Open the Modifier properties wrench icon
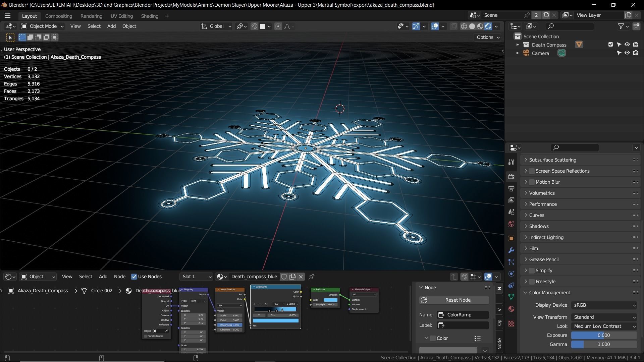The width and height of the screenshot is (644, 362). (x=511, y=250)
